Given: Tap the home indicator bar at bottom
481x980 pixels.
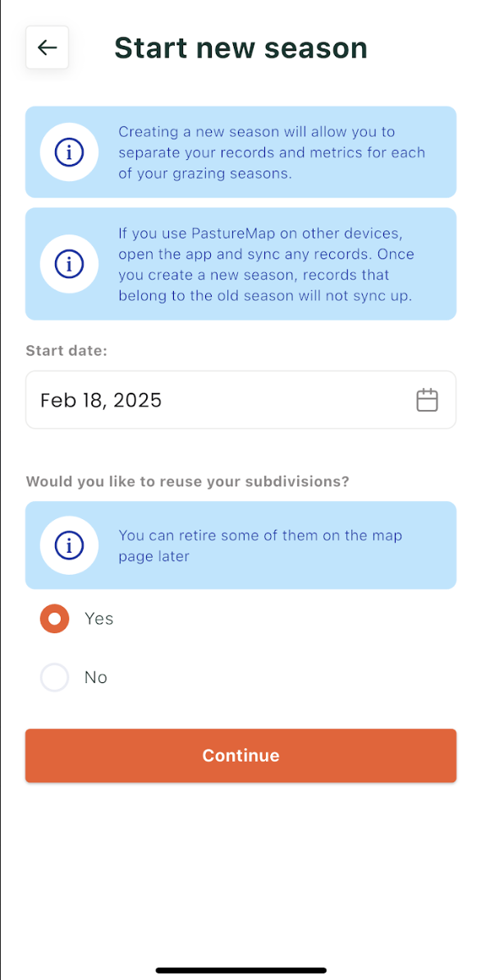Looking at the screenshot, I should coord(240,970).
